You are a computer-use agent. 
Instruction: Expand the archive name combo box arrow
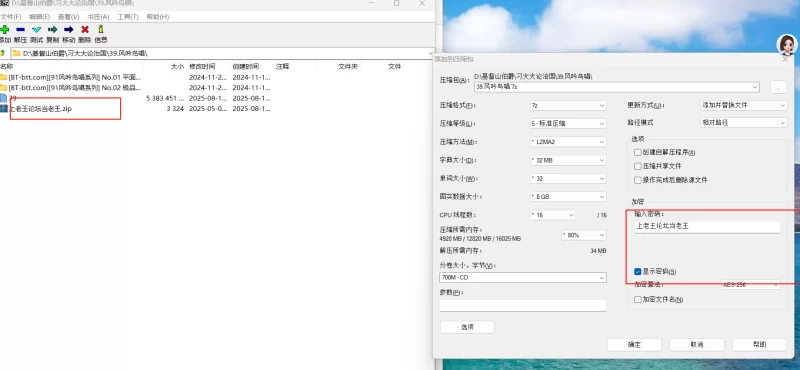(755, 87)
